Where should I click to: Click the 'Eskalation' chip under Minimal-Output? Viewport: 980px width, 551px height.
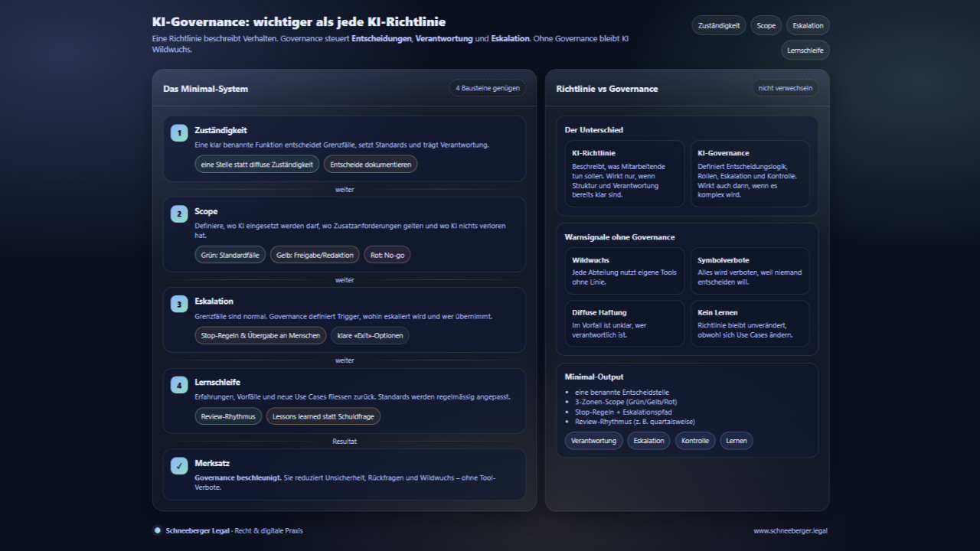pyautogui.click(x=648, y=441)
